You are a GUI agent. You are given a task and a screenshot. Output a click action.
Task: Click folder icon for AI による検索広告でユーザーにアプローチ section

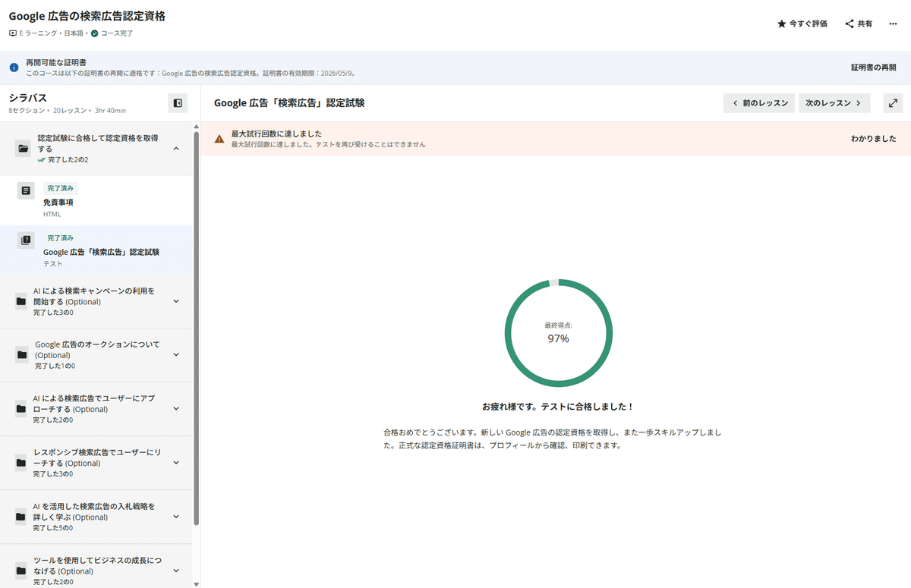tap(21, 409)
